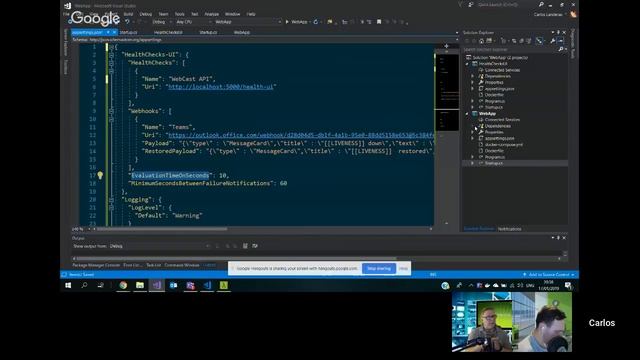Open the Window menu

[x=233, y=14]
